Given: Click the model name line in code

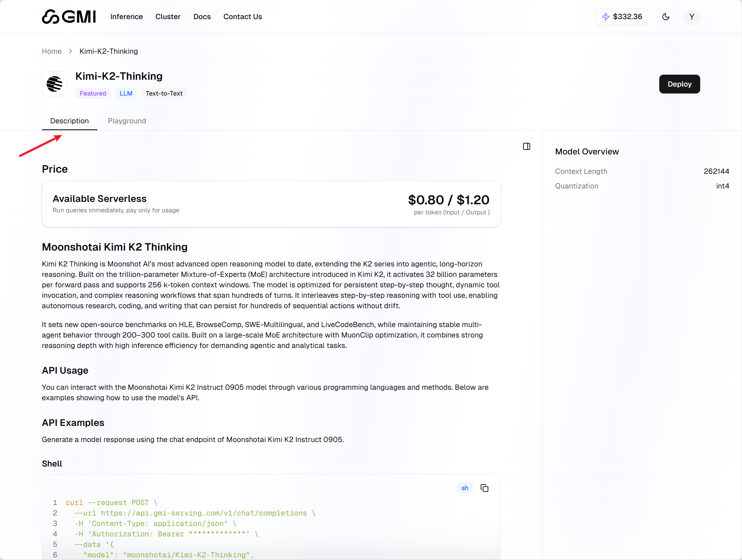Looking at the screenshot, I should pos(169,555).
